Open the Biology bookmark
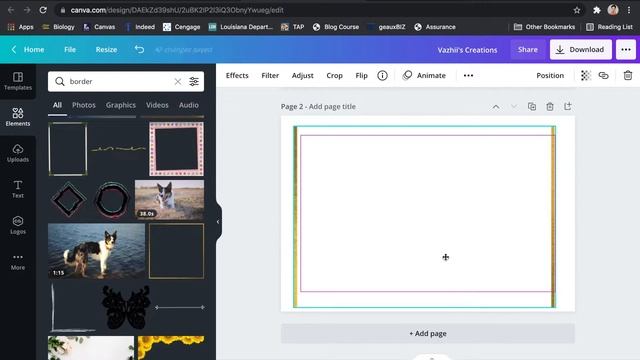This screenshot has width=640, height=360. coord(58,27)
